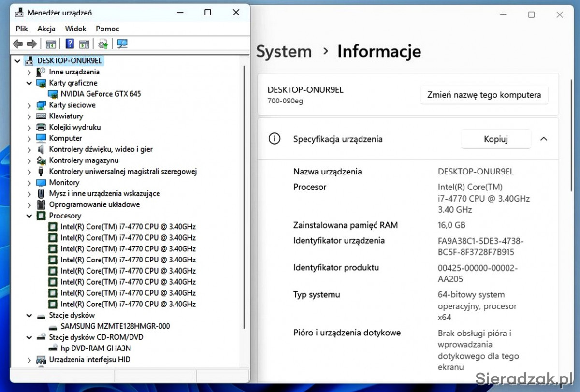580x392 pixels.
Task: Click the Menedżer urządzeń title bar icon
Action: coord(20,13)
